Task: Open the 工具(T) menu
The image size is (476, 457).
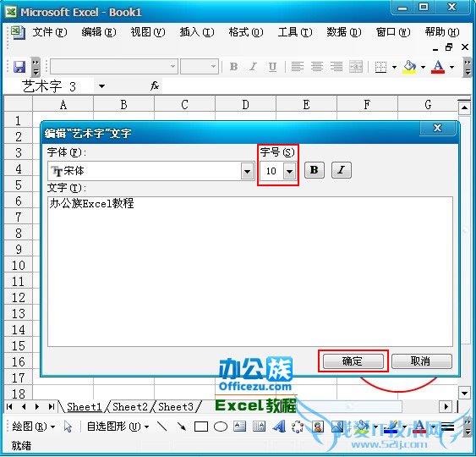Action: point(295,32)
